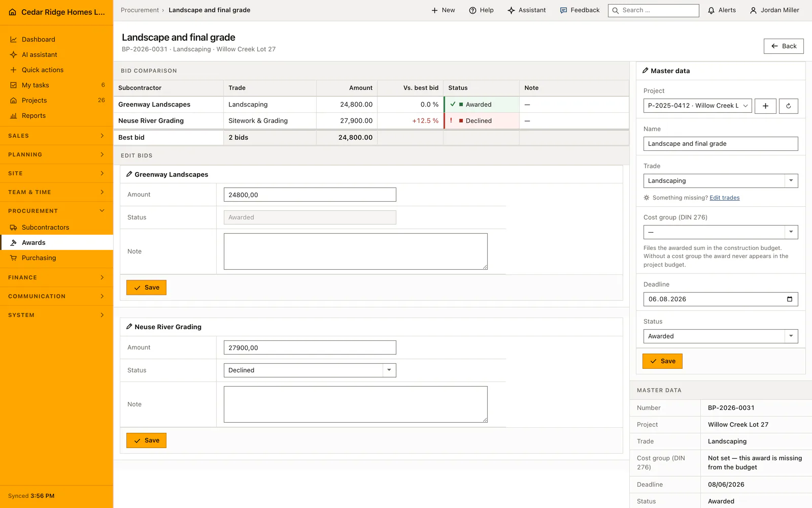Open the Project dropdown in Master data

tap(697, 106)
